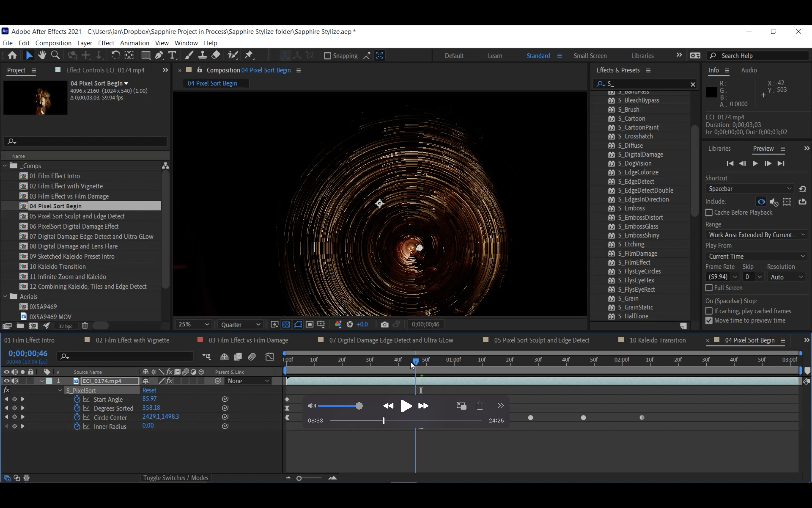The image size is (812, 508).
Task: Open the Resolution Auto dropdown
Action: click(786, 277)
